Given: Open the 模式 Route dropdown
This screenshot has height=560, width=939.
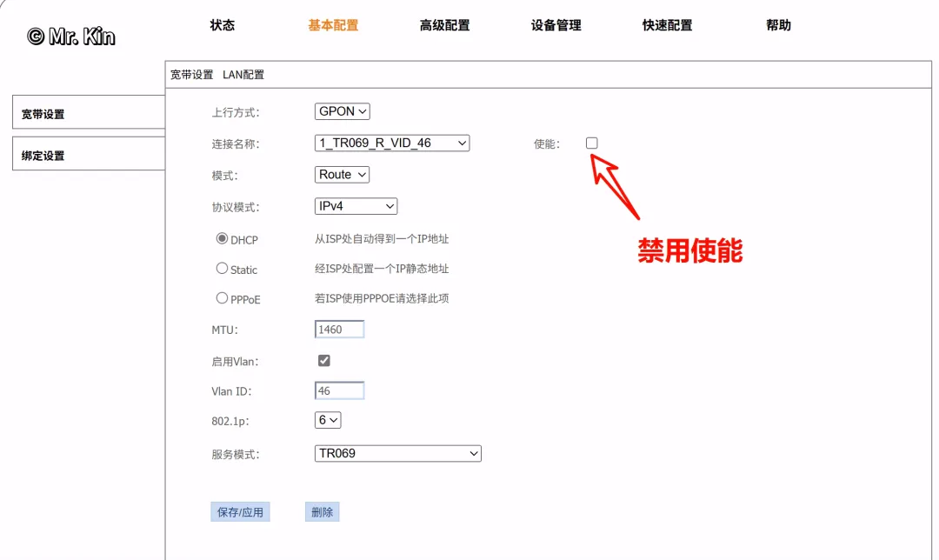Looking at the screenshot, I should (x=341, y=174).
